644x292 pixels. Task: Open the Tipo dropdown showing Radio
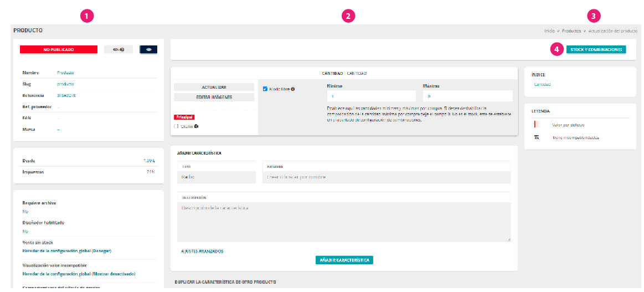[216, 177]
